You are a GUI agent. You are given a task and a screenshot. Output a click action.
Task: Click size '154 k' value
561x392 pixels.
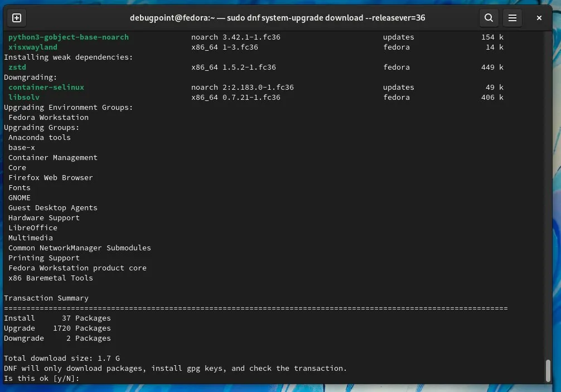point(492,37)
